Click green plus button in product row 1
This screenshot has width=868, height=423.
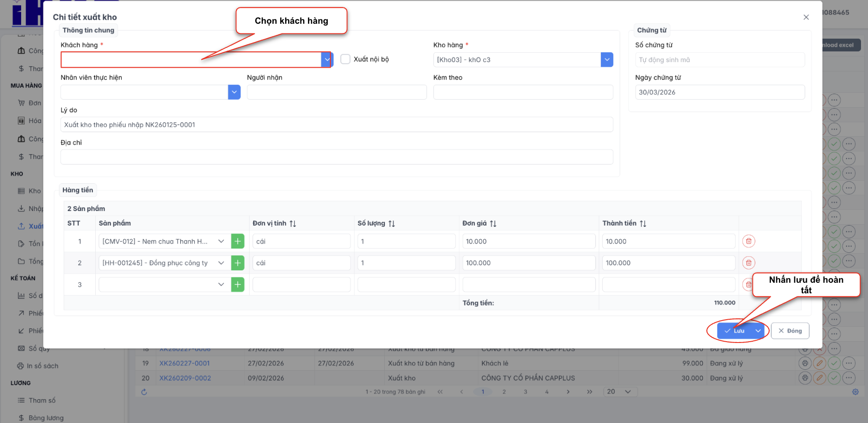tap(238, 241)
